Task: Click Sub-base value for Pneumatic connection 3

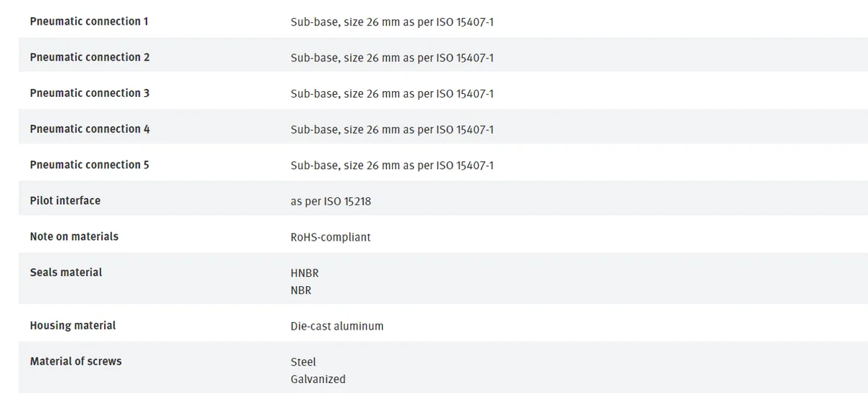Action: pos(392,94)
